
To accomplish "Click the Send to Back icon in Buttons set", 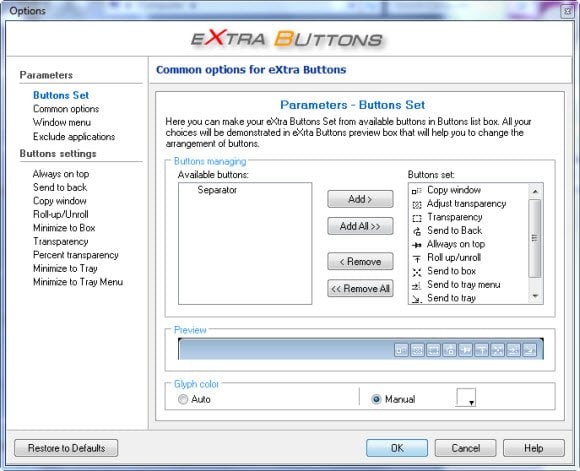I will click(x=417, y=231).
